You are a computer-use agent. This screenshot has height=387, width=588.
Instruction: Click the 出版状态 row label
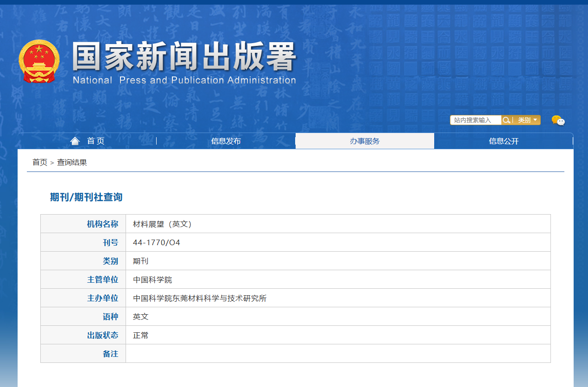(x=102, y=335)
